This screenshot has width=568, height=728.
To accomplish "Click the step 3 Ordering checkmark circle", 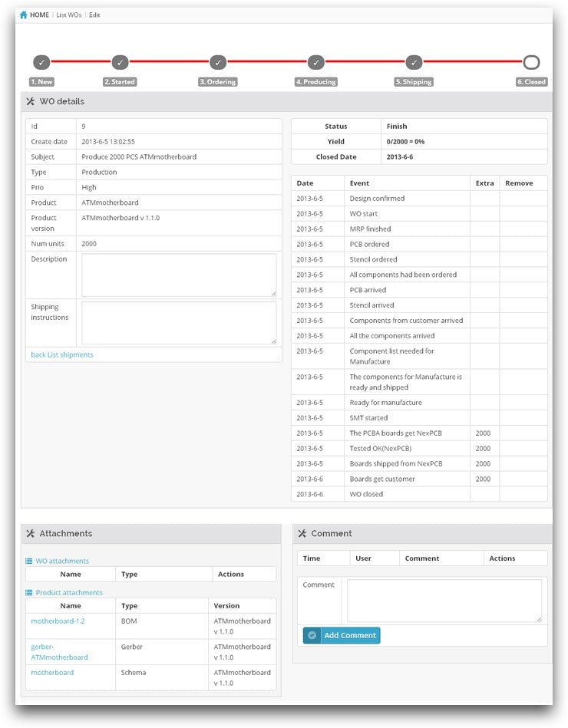I will coord(218,62).
